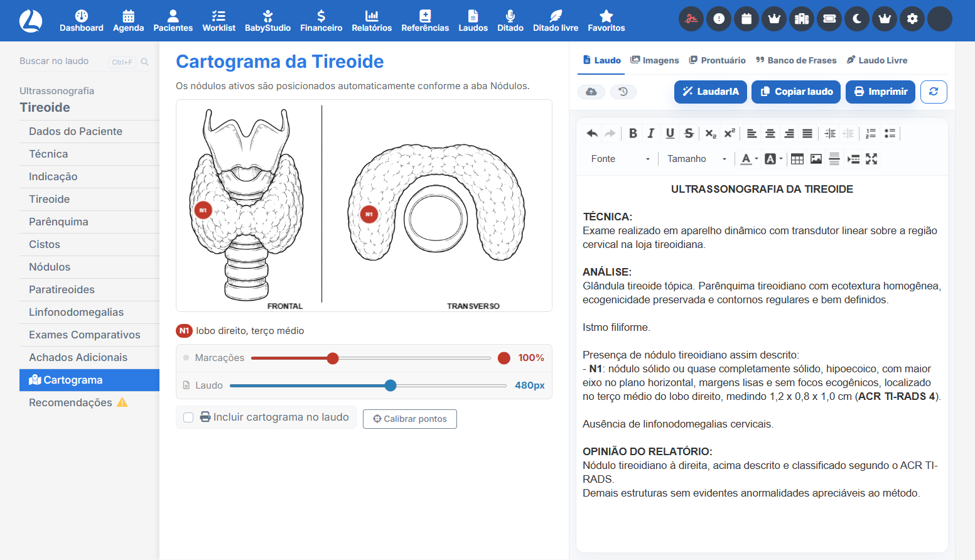Open the Fonte font dropdown
This screenshot has width=975, height=560.
tap(620, 159)
